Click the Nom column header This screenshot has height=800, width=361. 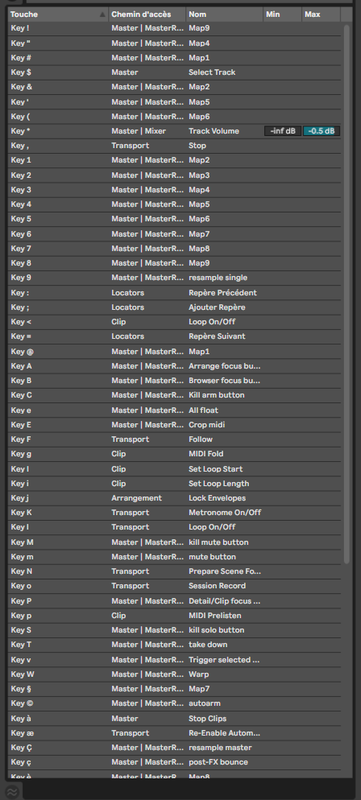(x=224, y=14)
